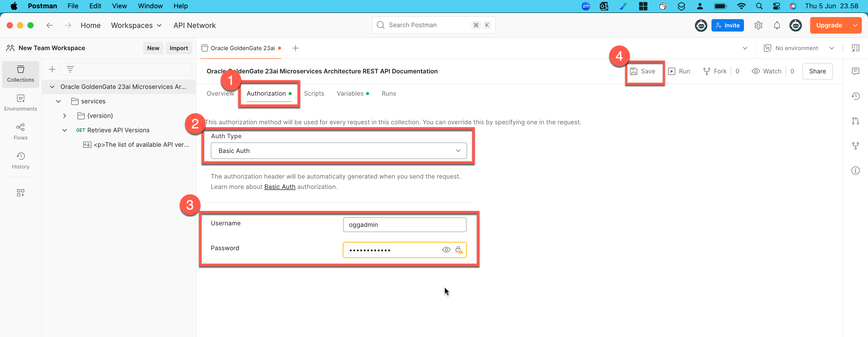
Task: Click the settings gear icon
Action: click(758, 25)
